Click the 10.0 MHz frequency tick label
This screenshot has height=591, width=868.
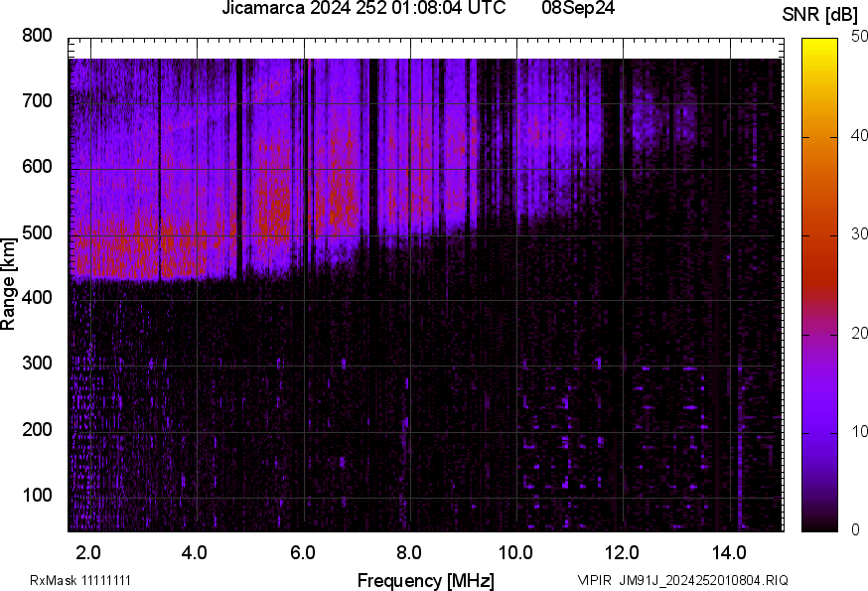[x=515, y=551]
